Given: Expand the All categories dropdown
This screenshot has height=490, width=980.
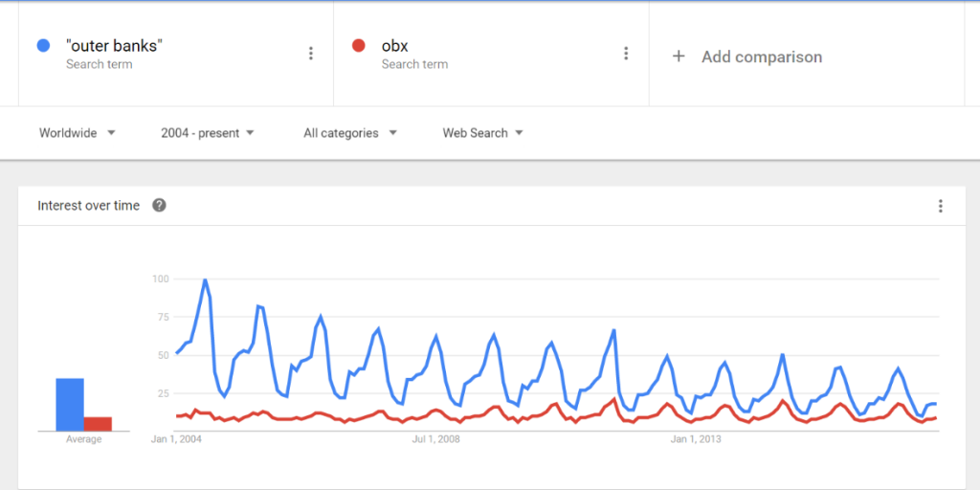Looking at the screenshot, I should (x=349, y=133).
